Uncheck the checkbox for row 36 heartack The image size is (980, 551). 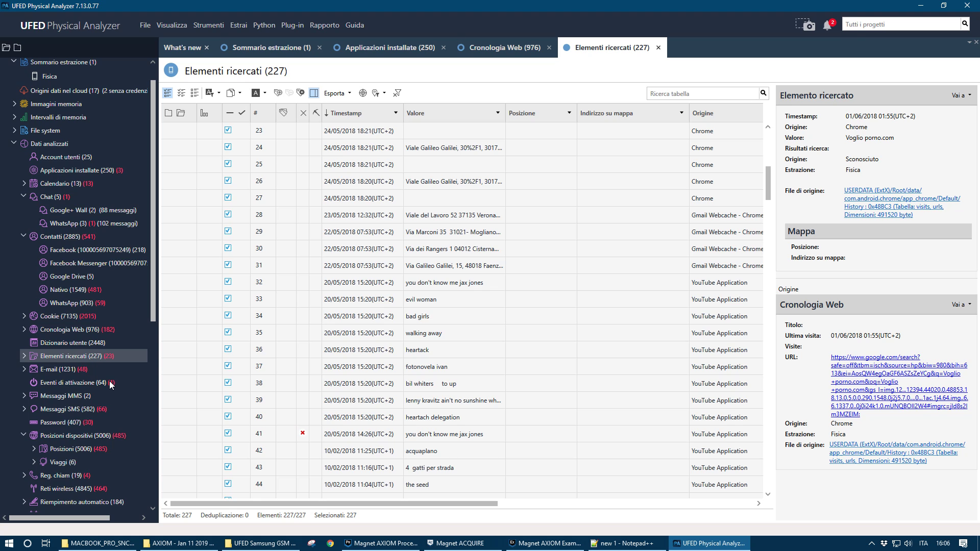[228, 349]
